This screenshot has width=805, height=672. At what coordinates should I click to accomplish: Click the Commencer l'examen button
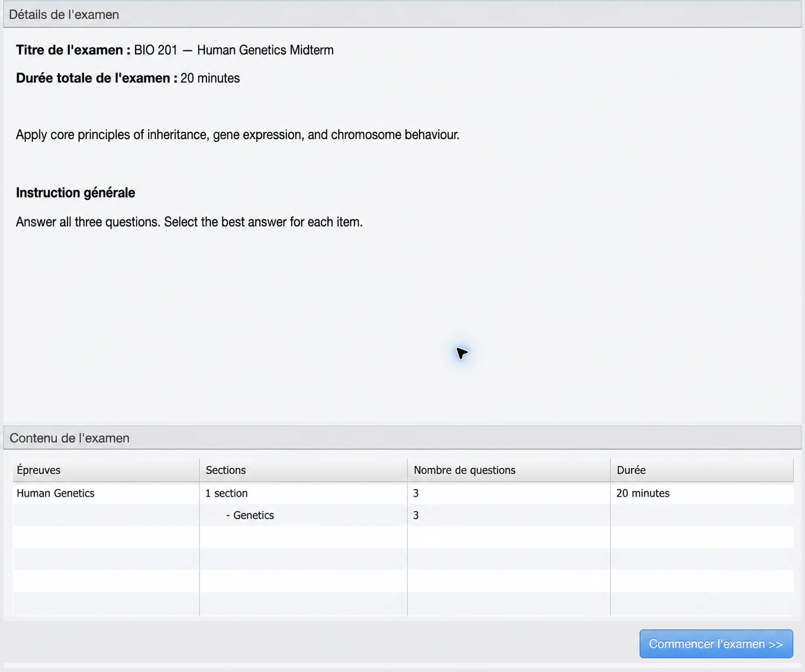[x=716, y=644]
